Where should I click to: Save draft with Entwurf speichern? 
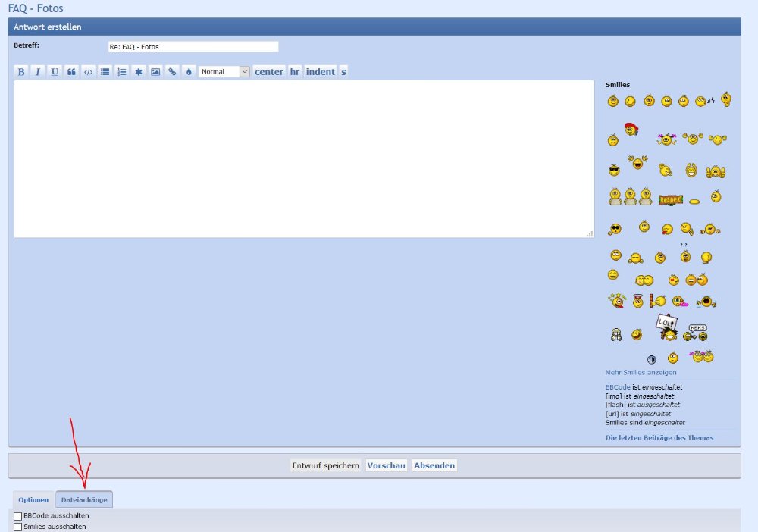tap(325, 465)
